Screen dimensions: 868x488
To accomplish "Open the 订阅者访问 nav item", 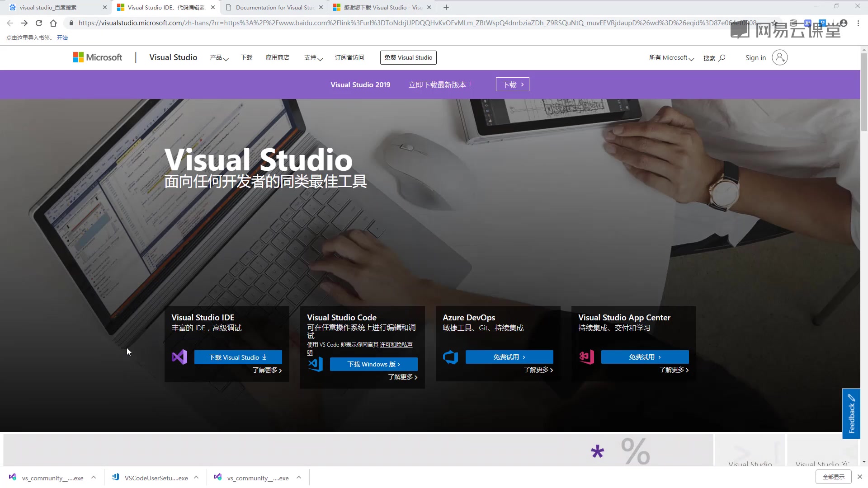I will (x=349, y=57).
